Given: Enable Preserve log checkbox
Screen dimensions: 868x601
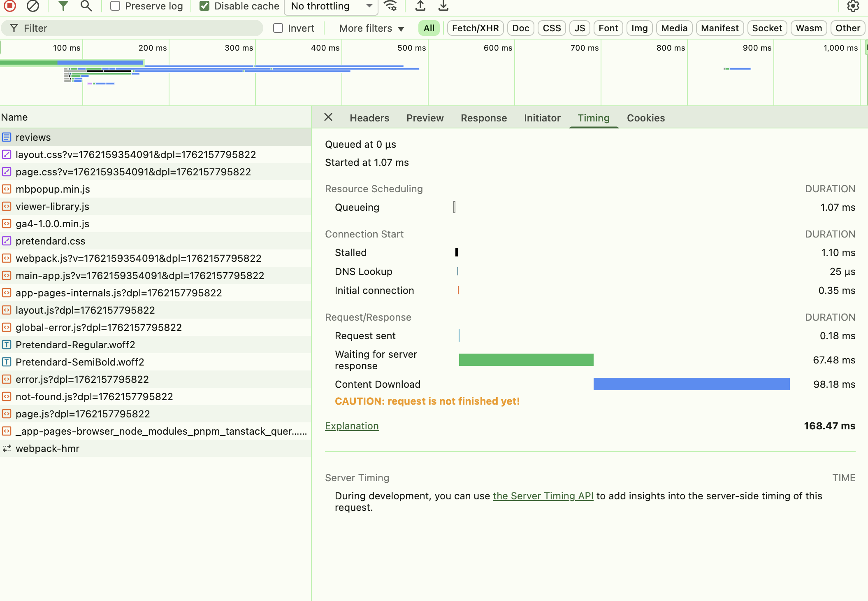Looking at the screenshot, I should pyautogui.click(x=116, y=6).
